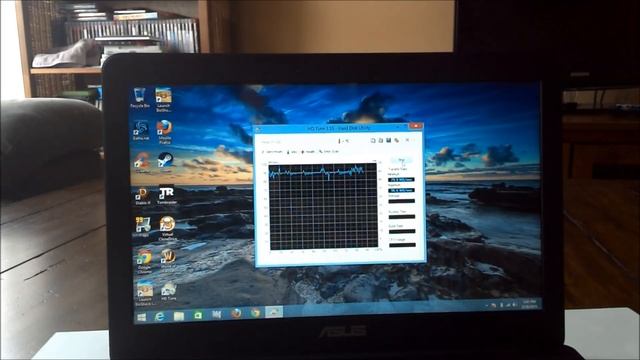Click HD Tune's copy screenshot toolbar icon
This screenshot has width=640, height=360.
coord(380,140)
